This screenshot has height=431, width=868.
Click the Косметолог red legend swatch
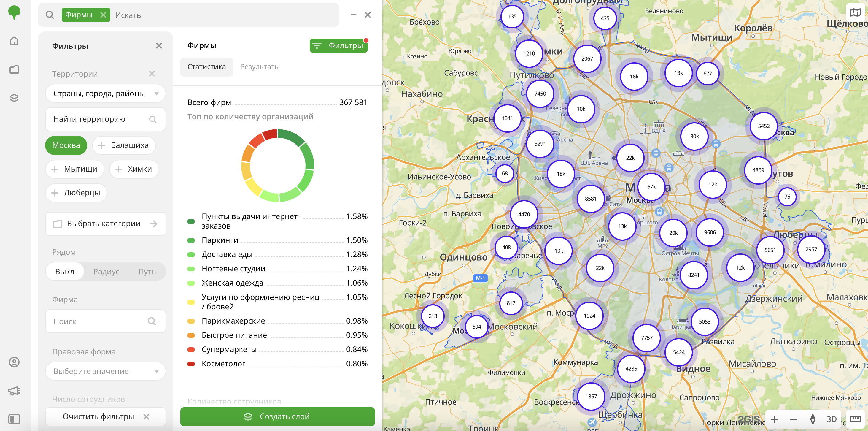(191, 364)
